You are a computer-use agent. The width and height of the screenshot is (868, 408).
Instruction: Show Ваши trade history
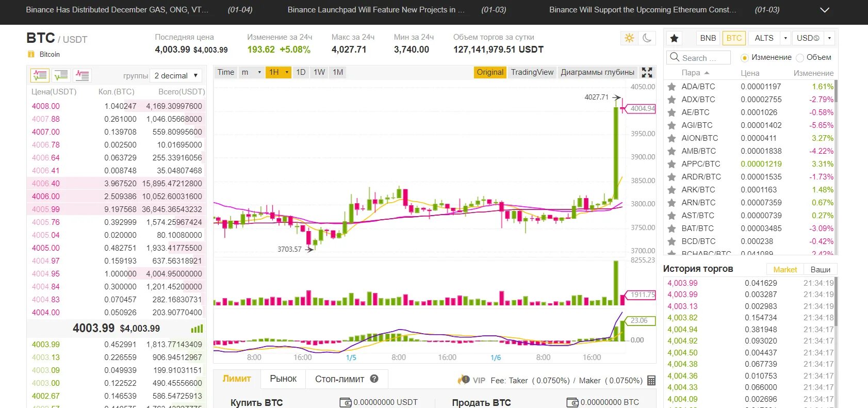point(820,269)
